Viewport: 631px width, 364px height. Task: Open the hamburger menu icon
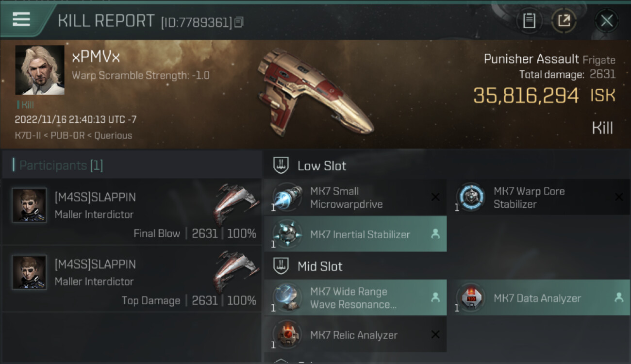coord(21,20)
